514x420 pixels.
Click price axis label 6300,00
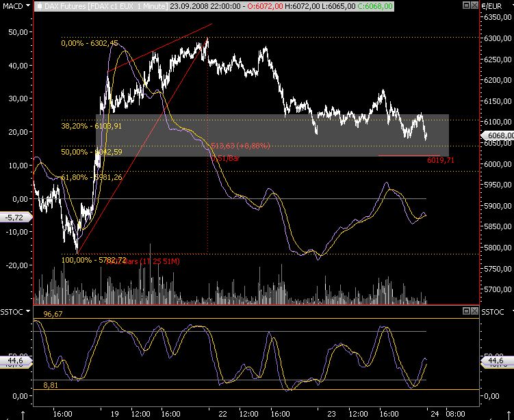[498, 38]
